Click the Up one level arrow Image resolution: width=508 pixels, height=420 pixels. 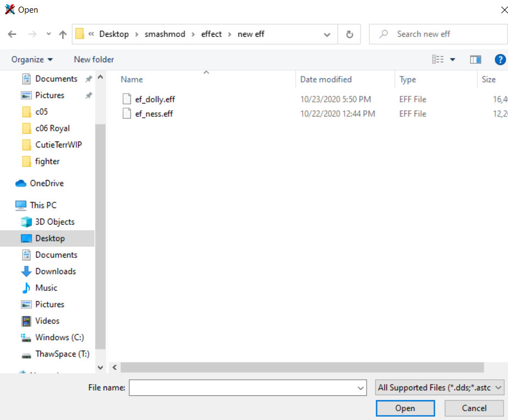pos(63,34)
